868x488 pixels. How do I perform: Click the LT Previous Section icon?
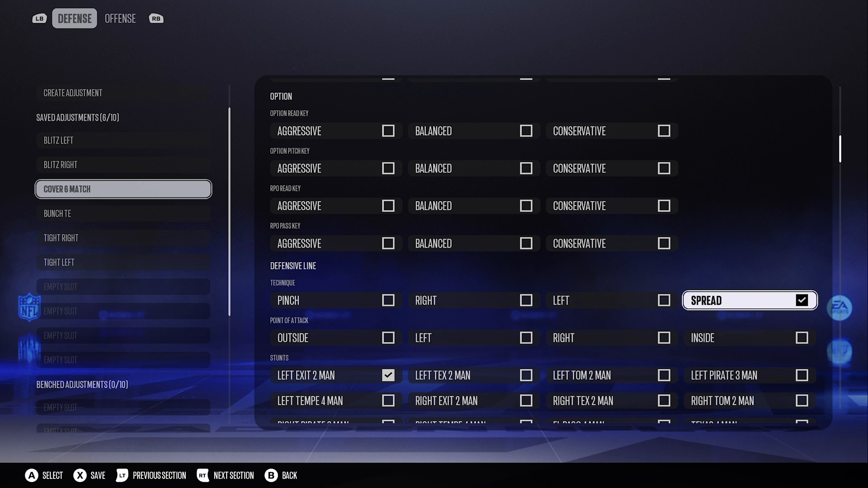click(x=122, y=475)
